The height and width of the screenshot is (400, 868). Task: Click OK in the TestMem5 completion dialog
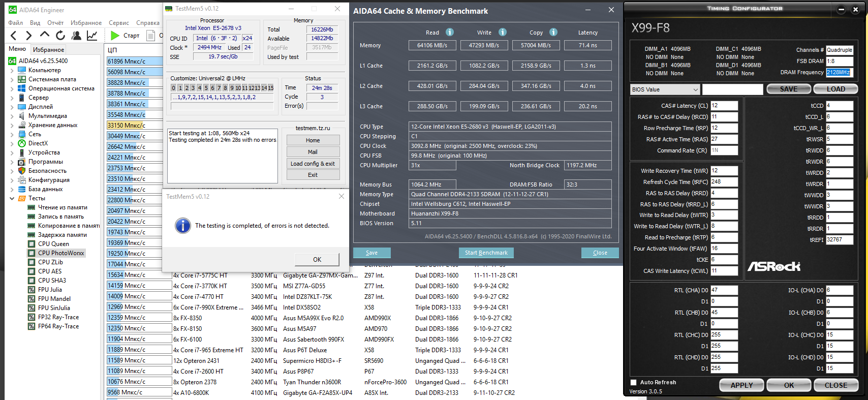317,259
